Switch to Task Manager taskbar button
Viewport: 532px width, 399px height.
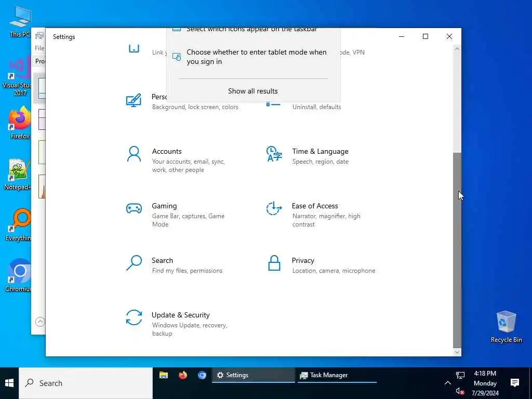pos(337,375)
